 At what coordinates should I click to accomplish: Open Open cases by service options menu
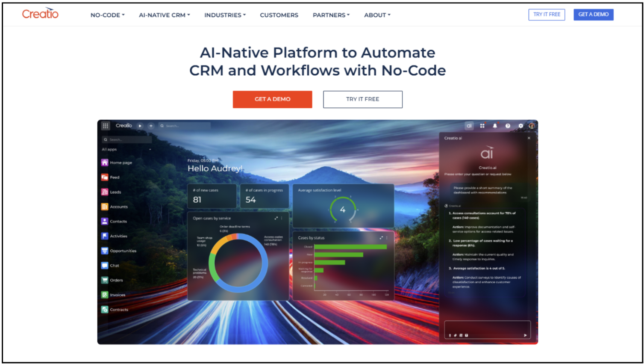[282, 218]
